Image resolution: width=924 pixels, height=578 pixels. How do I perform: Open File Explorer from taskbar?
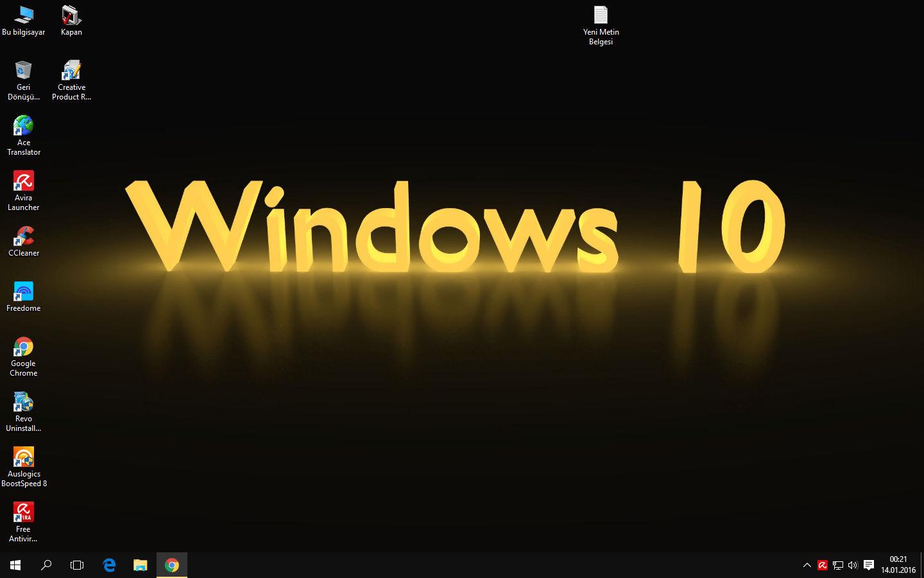pos(140,565)
